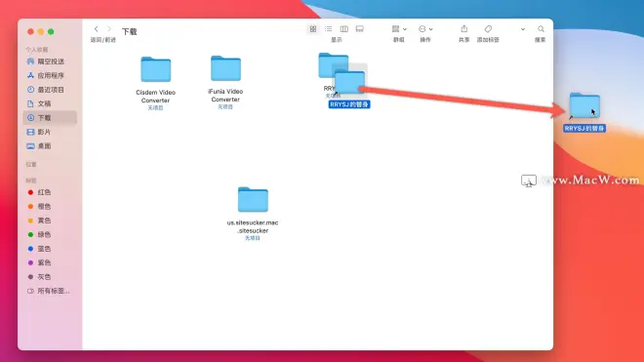Select the Cisdem Video Converter folder icon
This screenshot has height=362, width=644.
(156, 69)
